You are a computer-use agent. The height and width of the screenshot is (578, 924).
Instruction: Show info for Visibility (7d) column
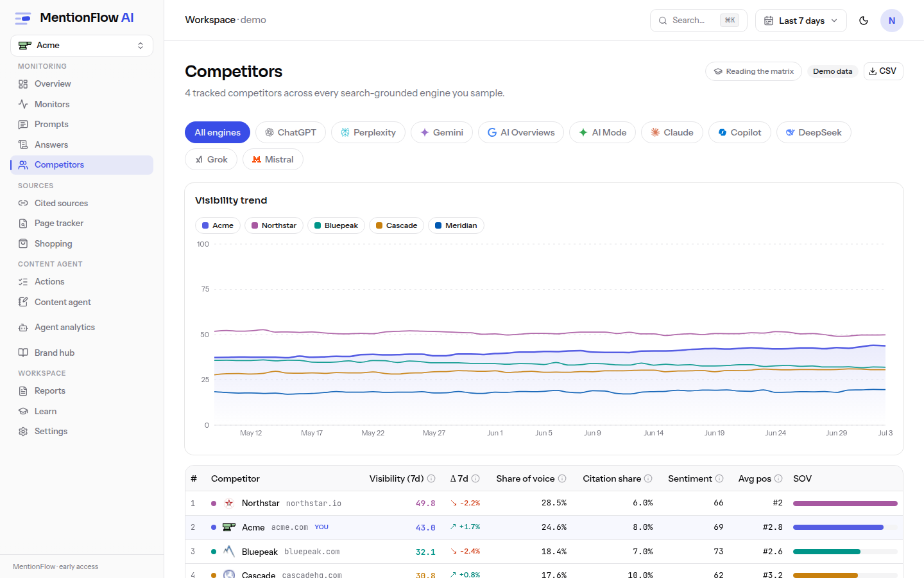click(431, 478)
